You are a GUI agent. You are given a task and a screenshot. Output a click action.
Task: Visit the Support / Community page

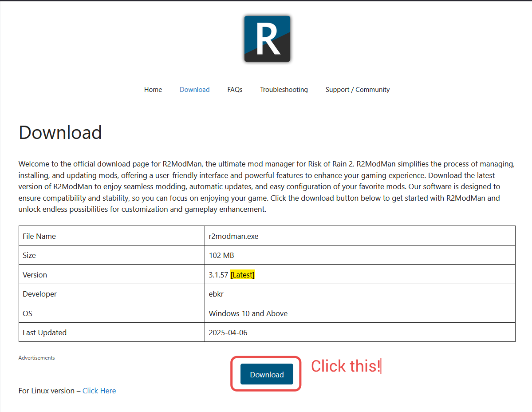[x=357, y=90]
